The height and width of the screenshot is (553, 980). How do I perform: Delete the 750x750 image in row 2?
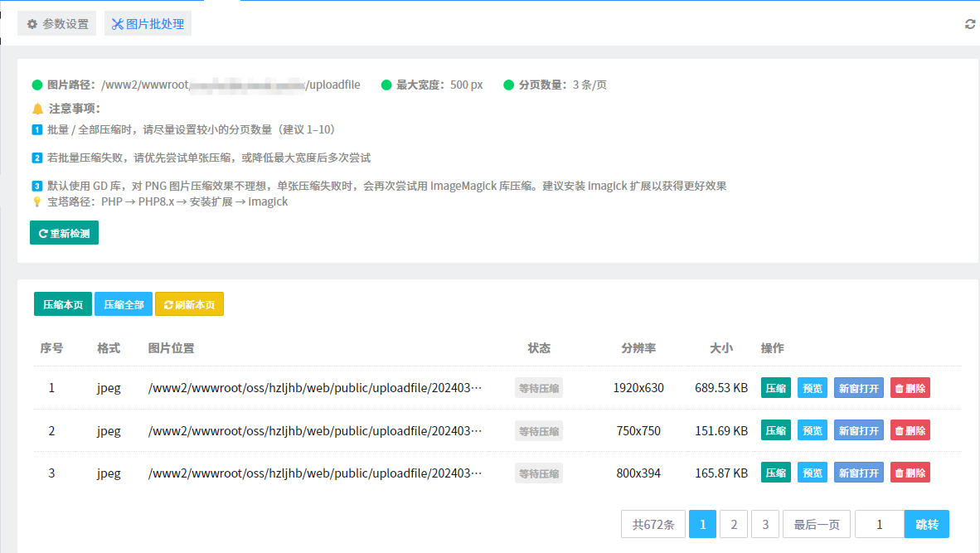910,430
